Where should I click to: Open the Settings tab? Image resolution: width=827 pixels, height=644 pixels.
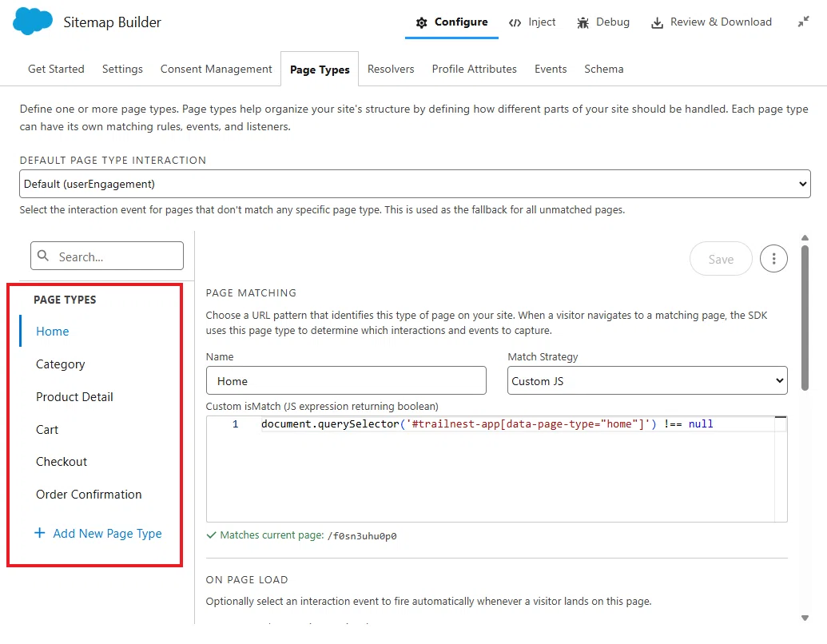tap(122, 69)
